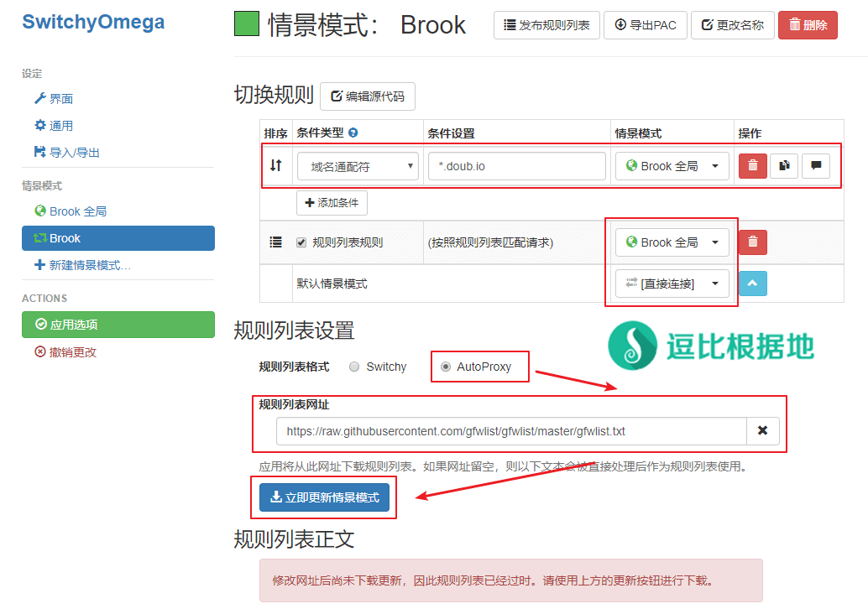Select the Switchy rule list format
This screenshot has height=614, width=868.
pyautogui.click(x=354, y=367)
